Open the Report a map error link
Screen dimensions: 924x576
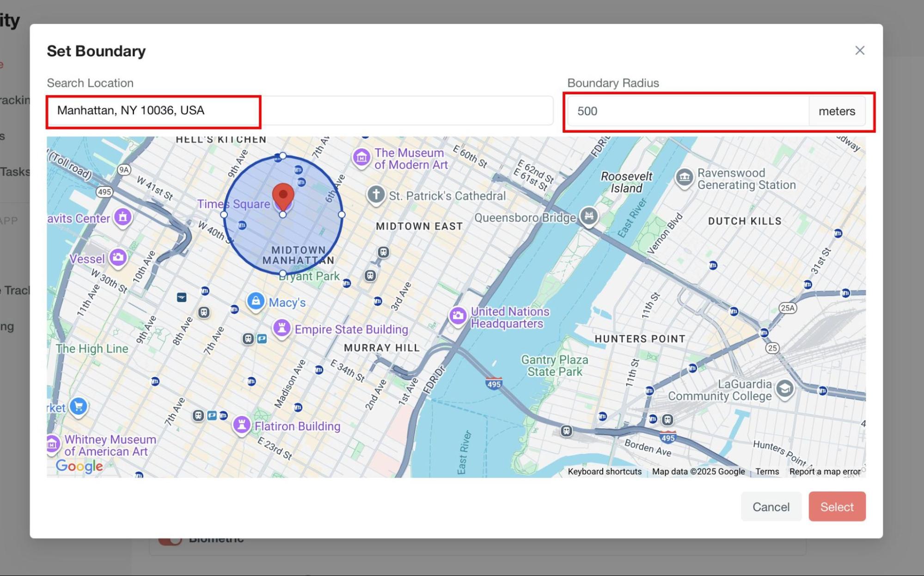(x=825, y=472)
